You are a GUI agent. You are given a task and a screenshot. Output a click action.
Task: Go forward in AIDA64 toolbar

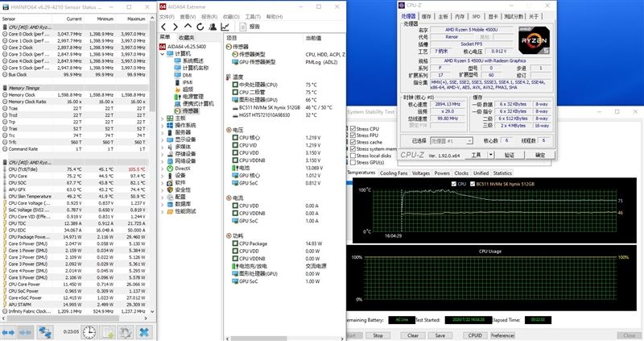(x=175, y=27)
